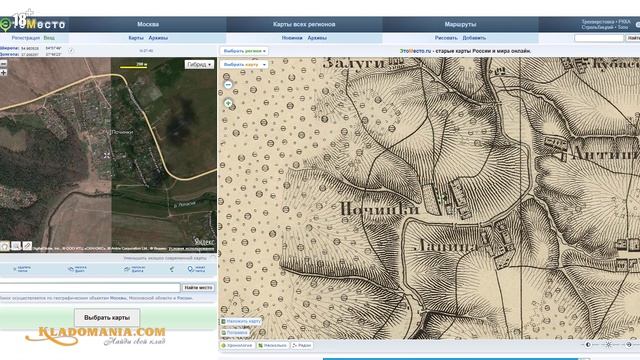This screenshot has height=360, width=640.
Task: Toggle reduce modern map window checkbox
Action: tap(212, 258)
